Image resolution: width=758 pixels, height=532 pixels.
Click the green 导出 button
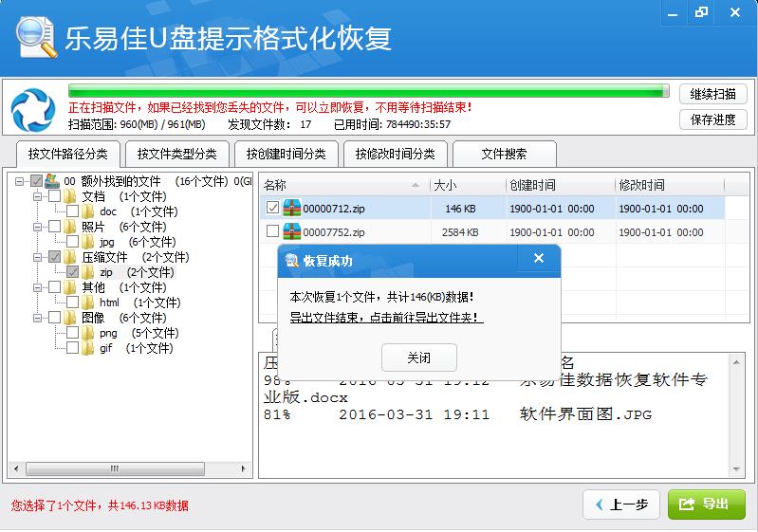click(x=706, y=504)
